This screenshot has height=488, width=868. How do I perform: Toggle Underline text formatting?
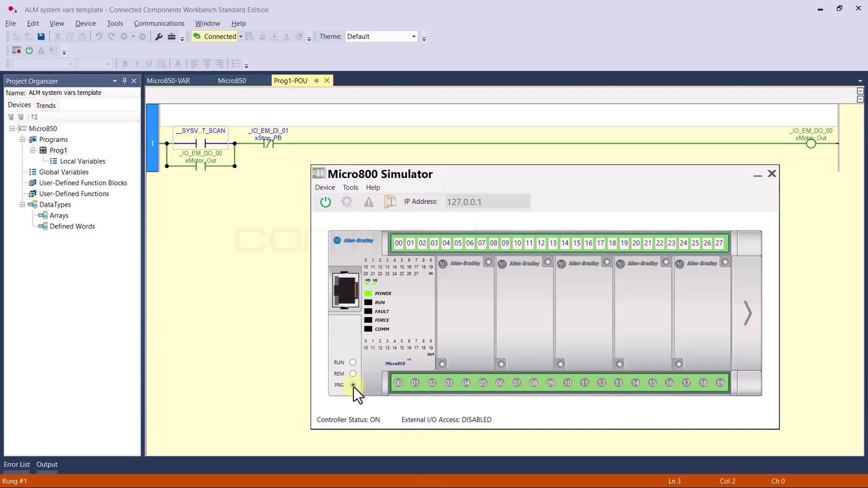(149, 64)
